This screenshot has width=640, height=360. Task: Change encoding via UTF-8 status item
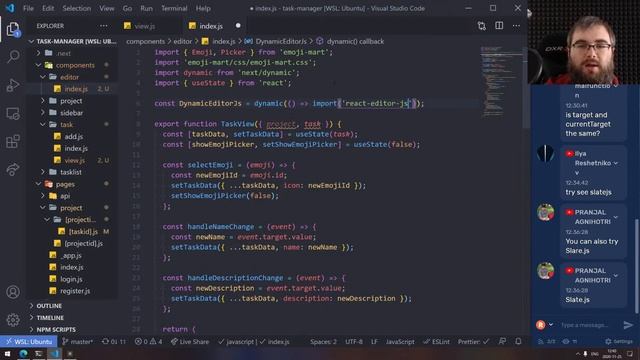click(354, 342)
